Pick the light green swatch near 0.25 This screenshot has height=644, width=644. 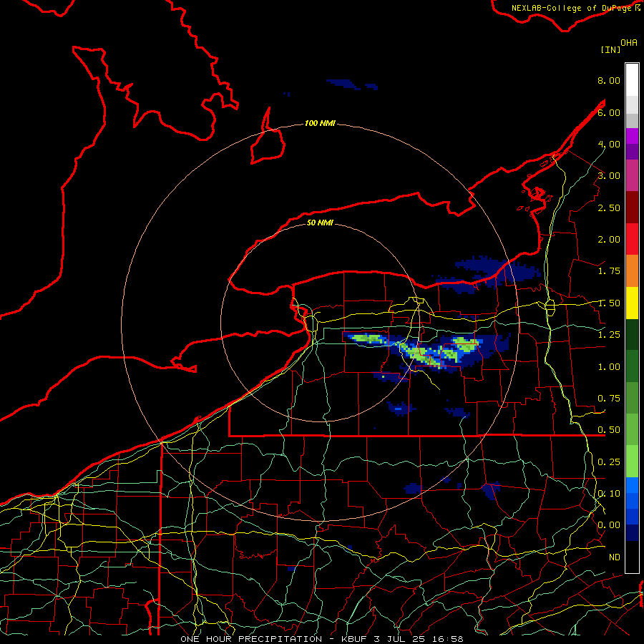point(632,462)
